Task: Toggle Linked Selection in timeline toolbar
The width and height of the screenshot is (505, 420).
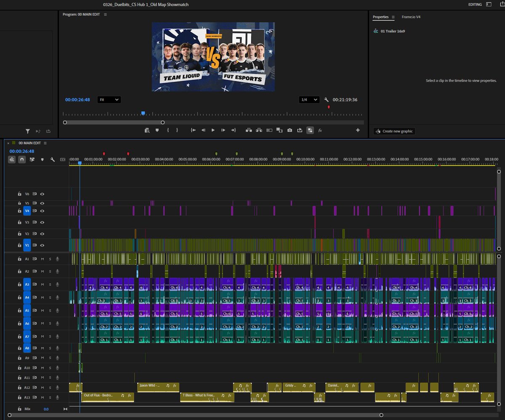Action: click(x=32, y=160)
